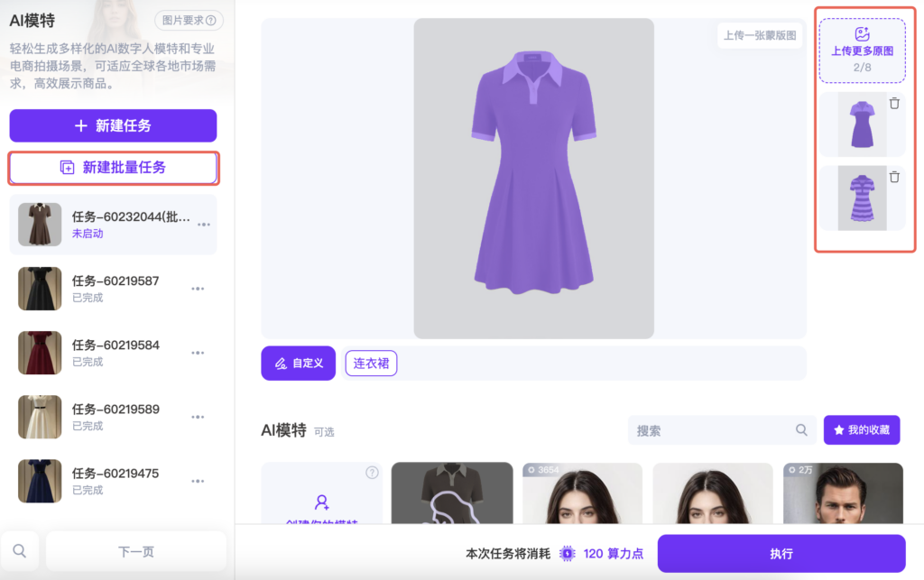Image resolution: width=924 pixels, height=580 pixels.
Task: Click the 新建任务 button
Action: coord(113,125)
